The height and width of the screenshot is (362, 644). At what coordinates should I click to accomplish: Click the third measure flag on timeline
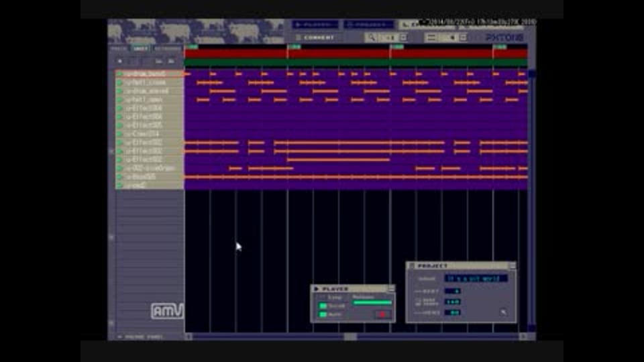coord(396,47)
